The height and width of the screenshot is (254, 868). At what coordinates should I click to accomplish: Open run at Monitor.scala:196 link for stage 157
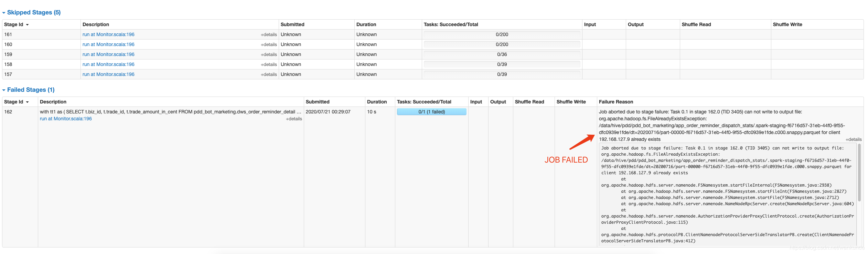108,74
